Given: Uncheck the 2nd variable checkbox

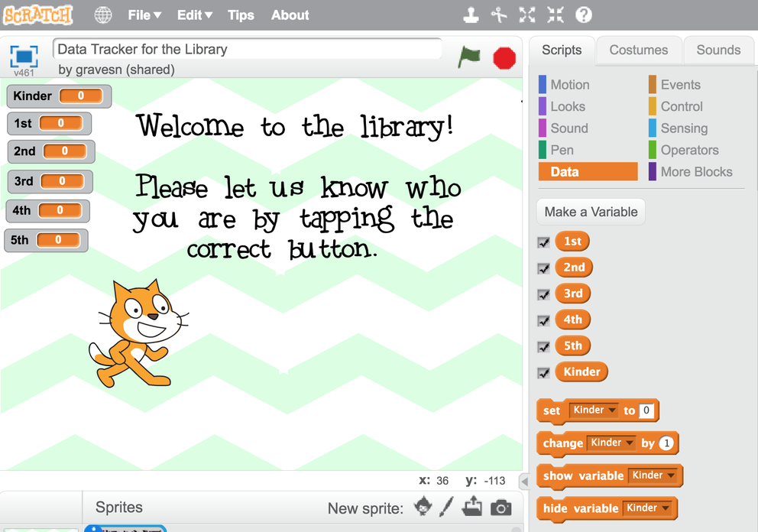Looking at the screenshot, I should (x=544, y=268).
